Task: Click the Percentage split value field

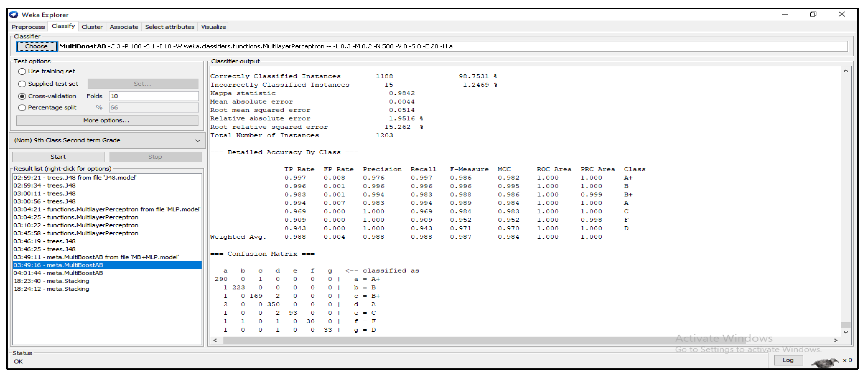Action: click(x=154, y=108)
